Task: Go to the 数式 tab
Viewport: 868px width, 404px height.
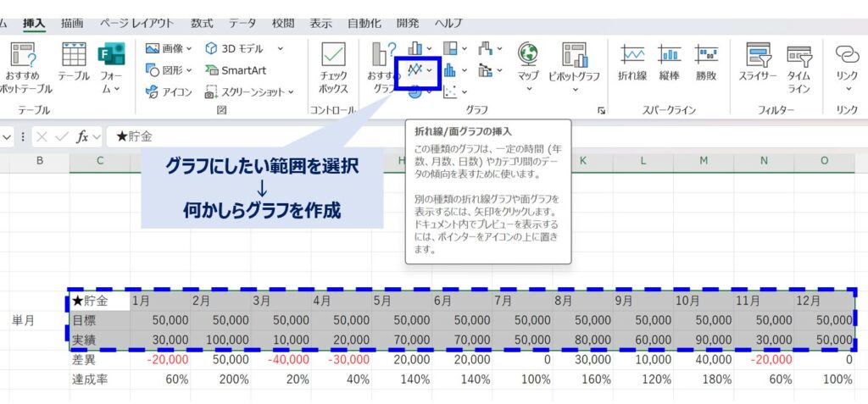Action: 202,23
